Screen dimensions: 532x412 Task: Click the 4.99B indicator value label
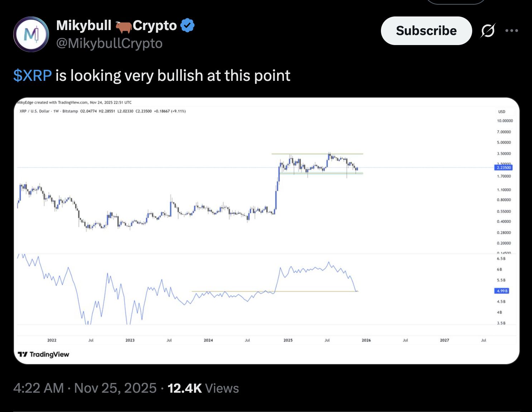click(502, 291)
